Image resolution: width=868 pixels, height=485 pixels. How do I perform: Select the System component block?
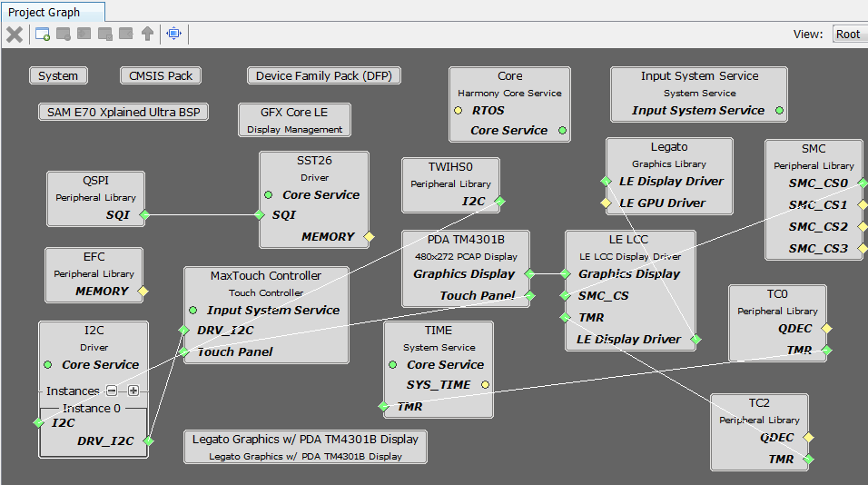tap(58, 76)
